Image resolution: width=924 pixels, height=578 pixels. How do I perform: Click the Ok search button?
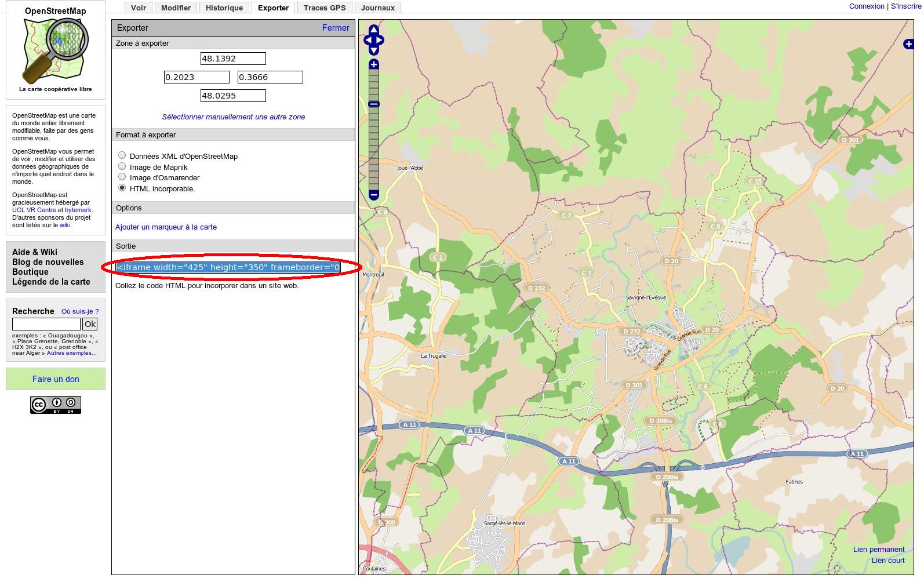pyautogui.click(x=90, y=324)
